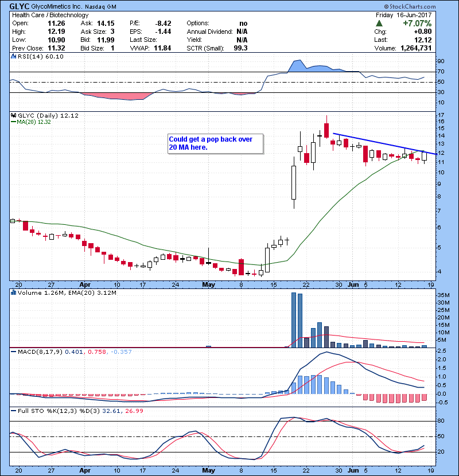459x476 pixels.
Task: Click the Chg value +0.80
Action: tap(422, 32)
